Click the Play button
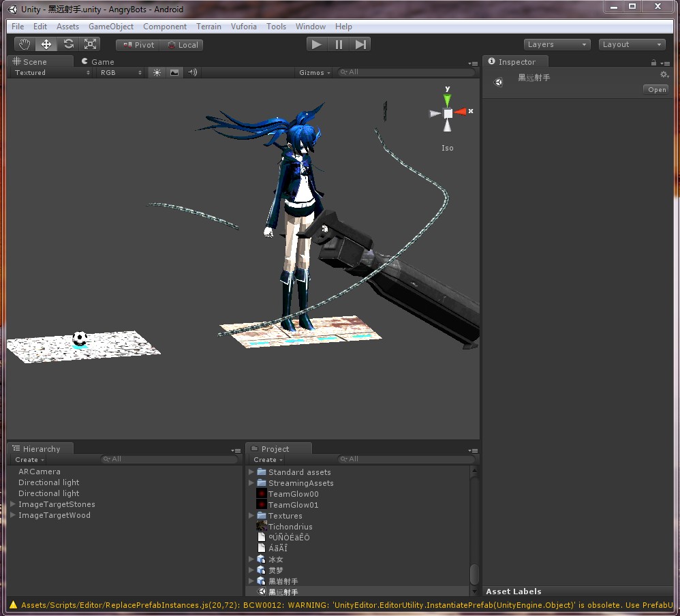This screenshot has width=680, height=616. click(317, 44)
